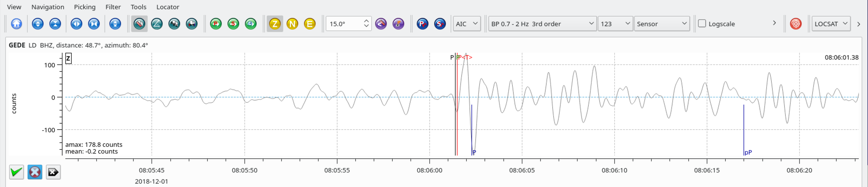Select the teal ABC alphabetical sort icon

174,24
